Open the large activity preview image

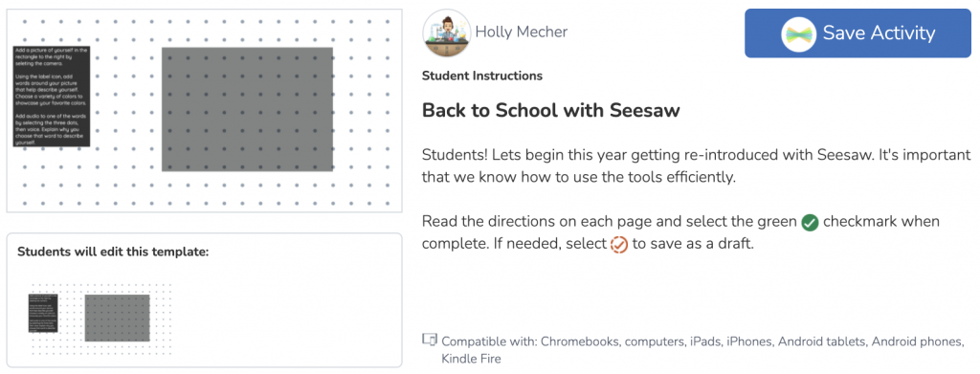click(204, 111)
